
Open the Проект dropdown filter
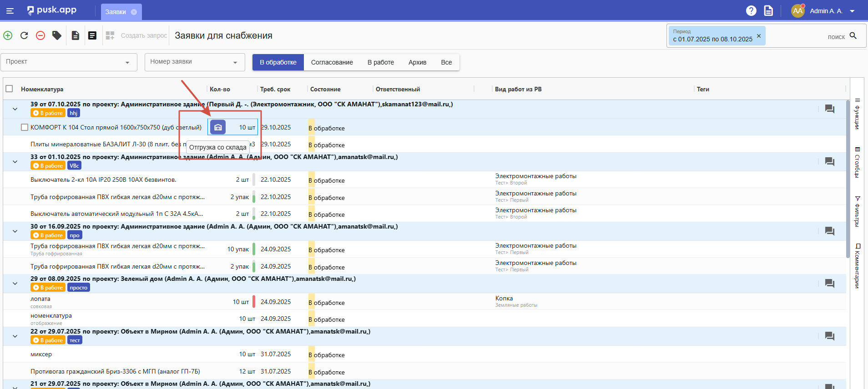69,62
